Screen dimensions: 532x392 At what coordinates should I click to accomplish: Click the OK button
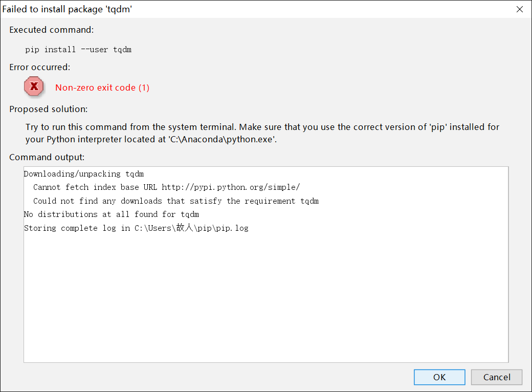click(439, 377)
